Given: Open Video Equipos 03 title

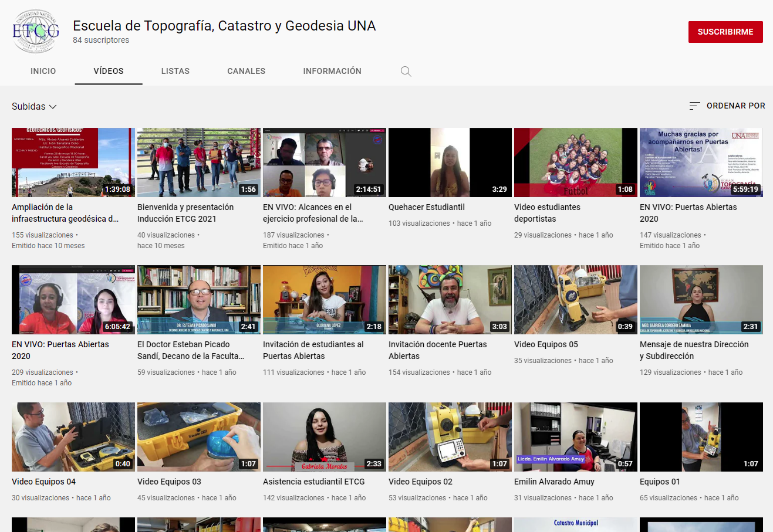Looking at the screenshot, I should [169, 482].
